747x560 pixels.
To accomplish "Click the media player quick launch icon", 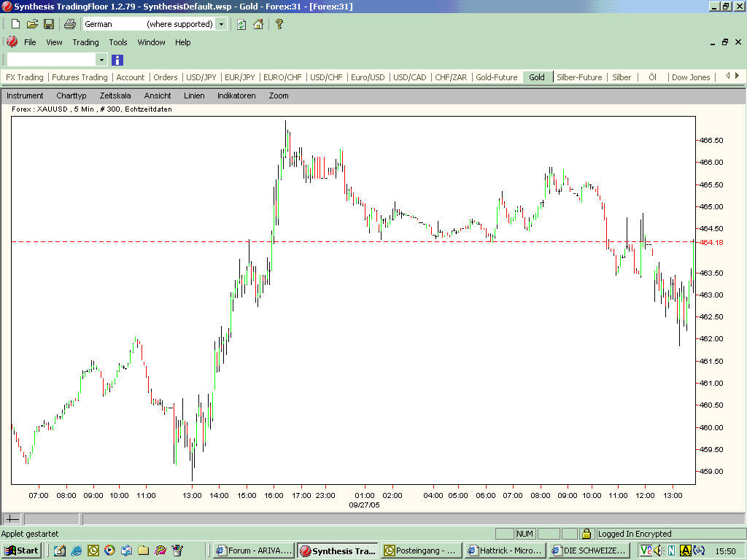I will tap(109, 551).
